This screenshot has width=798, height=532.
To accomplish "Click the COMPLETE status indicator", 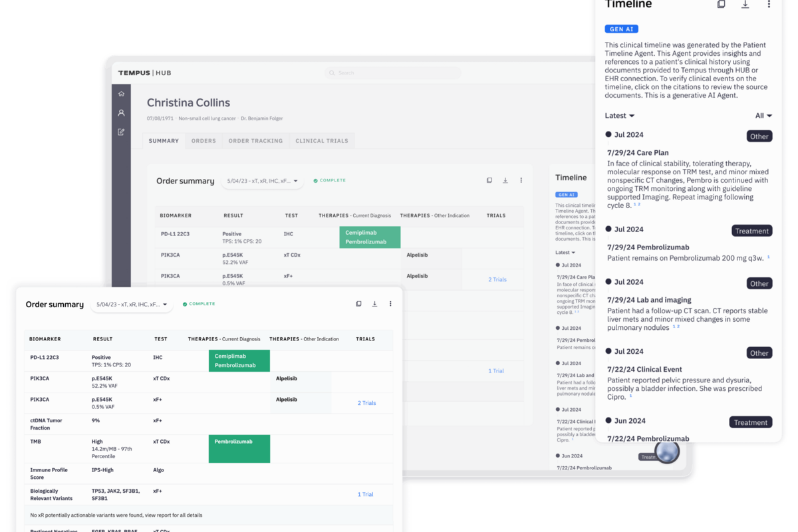I will click(x=198, y=303).
